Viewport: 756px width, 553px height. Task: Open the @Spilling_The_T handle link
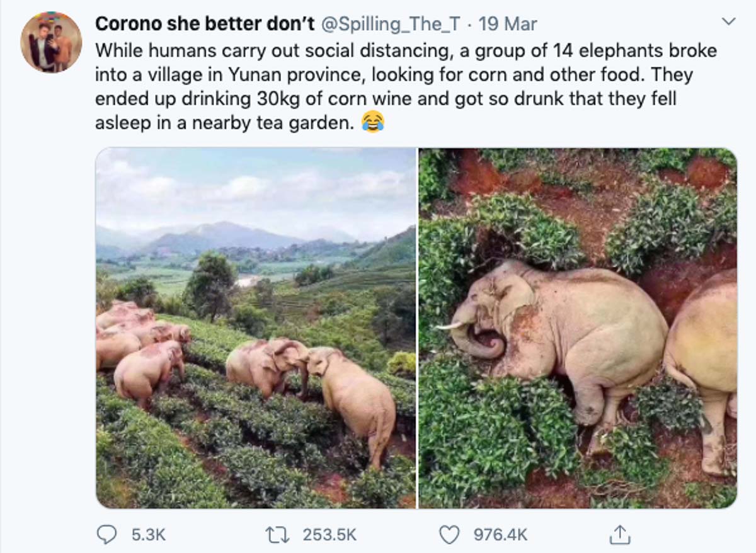tap(391, 23)
